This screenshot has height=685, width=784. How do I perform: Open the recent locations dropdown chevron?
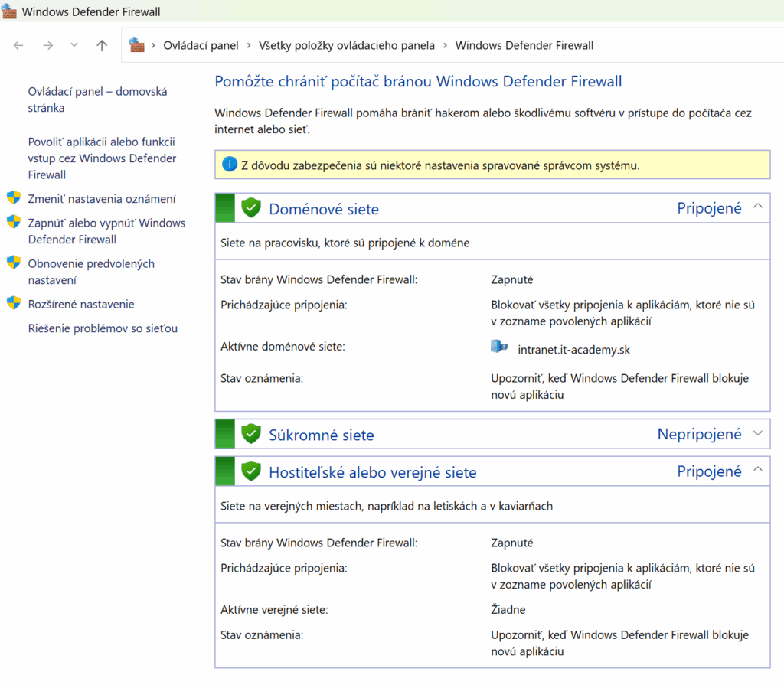click(74, 45)
